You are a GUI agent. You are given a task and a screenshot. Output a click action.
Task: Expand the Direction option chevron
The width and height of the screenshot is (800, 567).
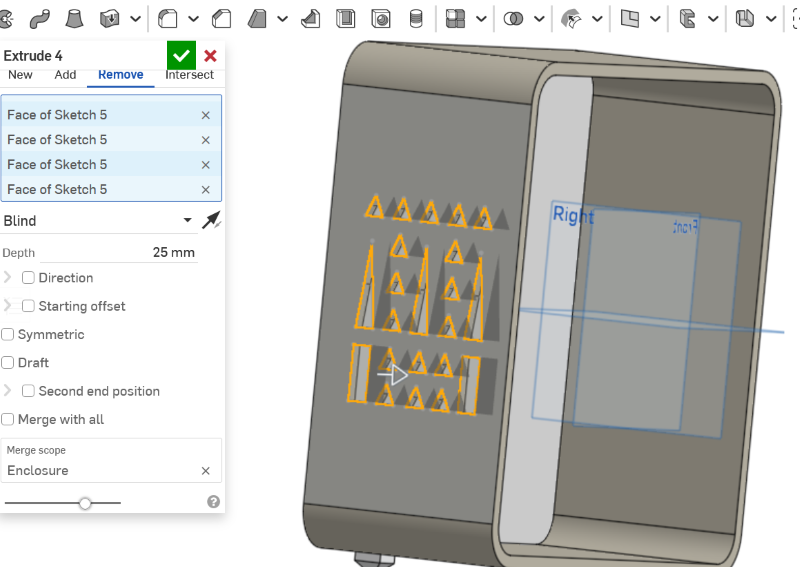8,277
